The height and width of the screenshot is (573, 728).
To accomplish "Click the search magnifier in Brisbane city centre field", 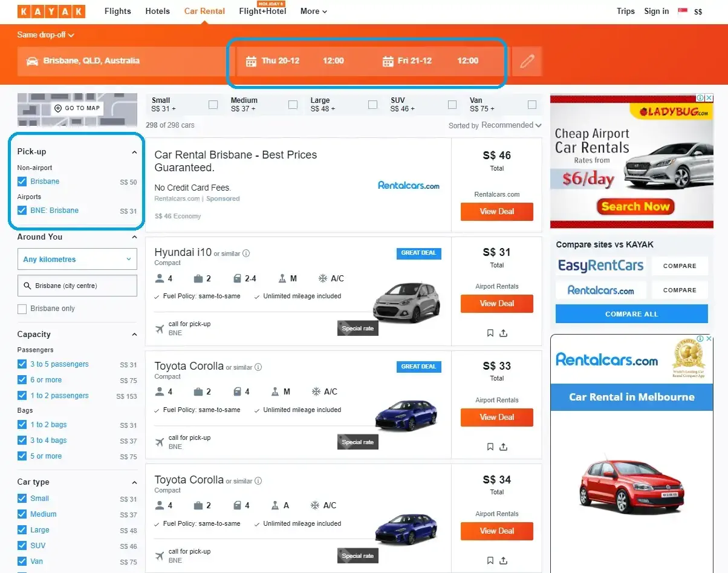I will coord(27,286).
